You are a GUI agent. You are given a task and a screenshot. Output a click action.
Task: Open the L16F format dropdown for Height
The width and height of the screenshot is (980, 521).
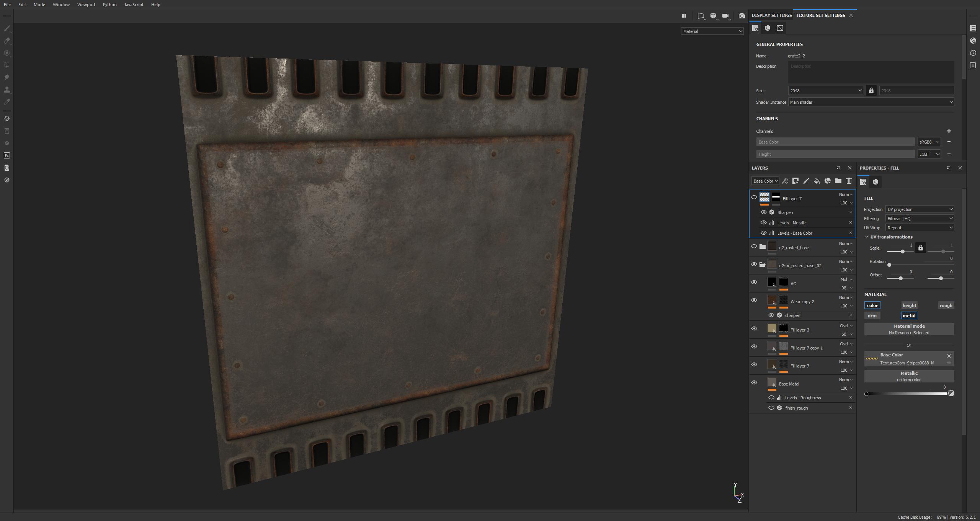929,154
